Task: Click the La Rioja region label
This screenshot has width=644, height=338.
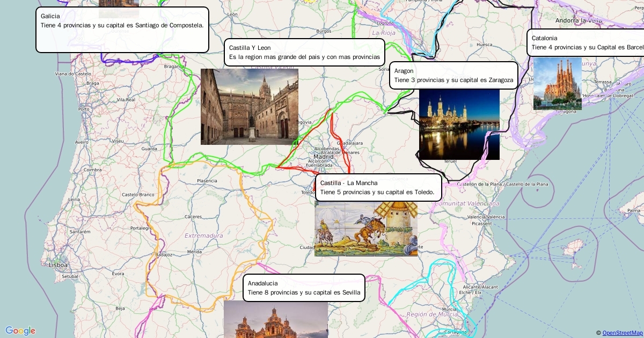Action: pyautogui.click(x=383, y=33)
